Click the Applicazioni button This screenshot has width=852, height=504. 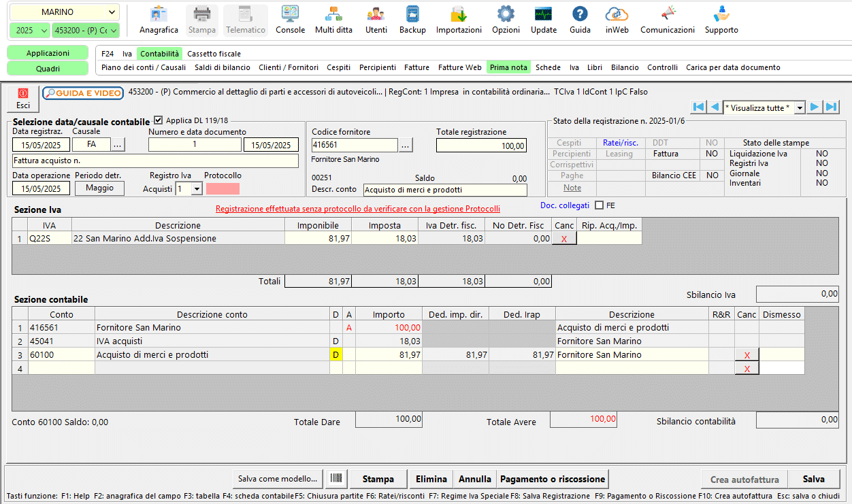click(x=48, y=52)
